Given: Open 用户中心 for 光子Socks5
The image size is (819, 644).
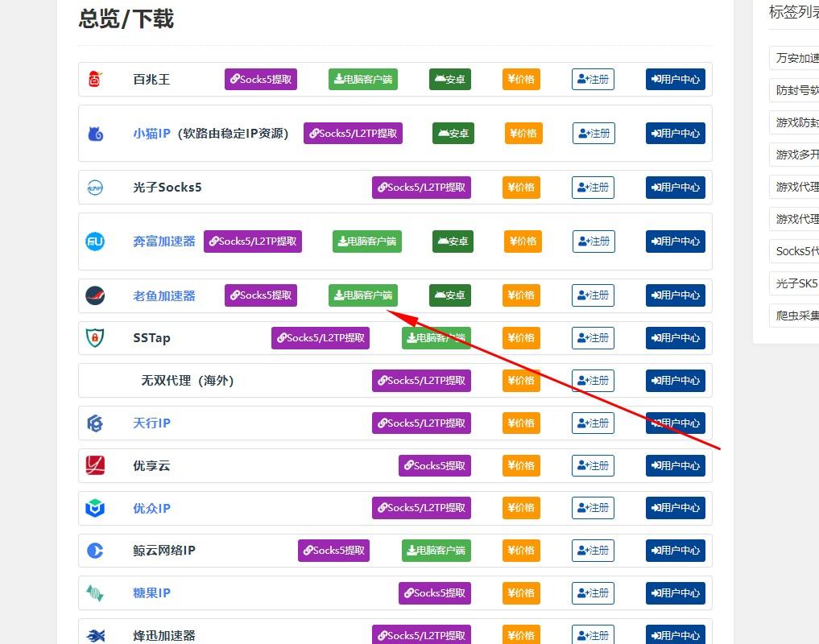Looking at the screenshot, I should [x=676, y=188].
